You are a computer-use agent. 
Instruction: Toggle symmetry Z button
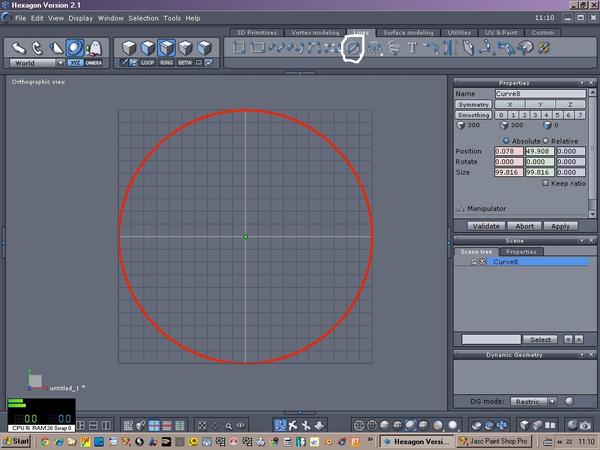pyautogui.click(x=570, y=104)
